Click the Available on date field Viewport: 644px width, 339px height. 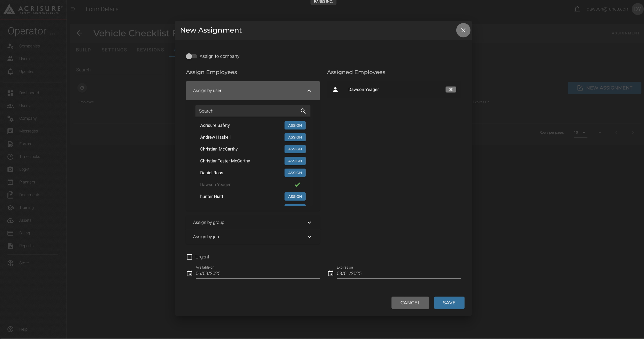(x=258, y=273)
